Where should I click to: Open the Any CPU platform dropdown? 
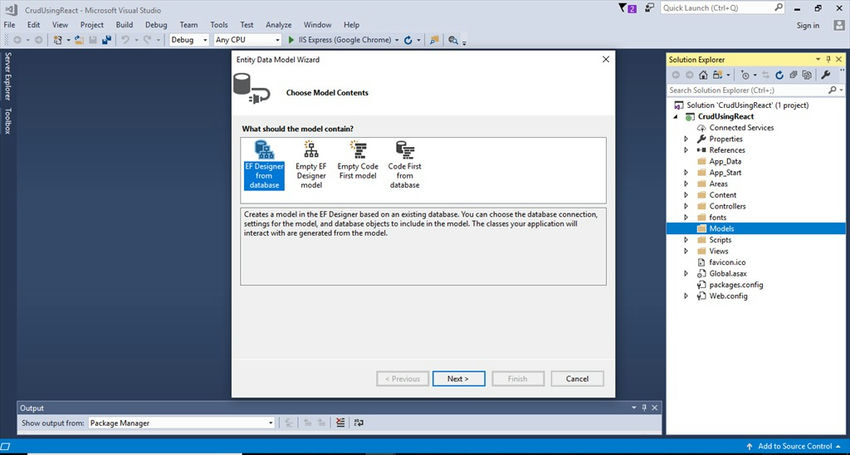coord(247,40)
